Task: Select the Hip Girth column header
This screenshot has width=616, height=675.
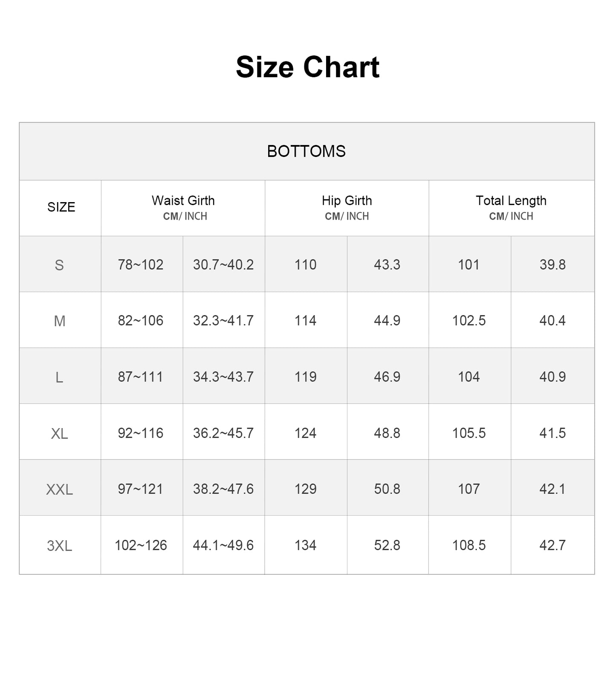Action: click(347, 201)
